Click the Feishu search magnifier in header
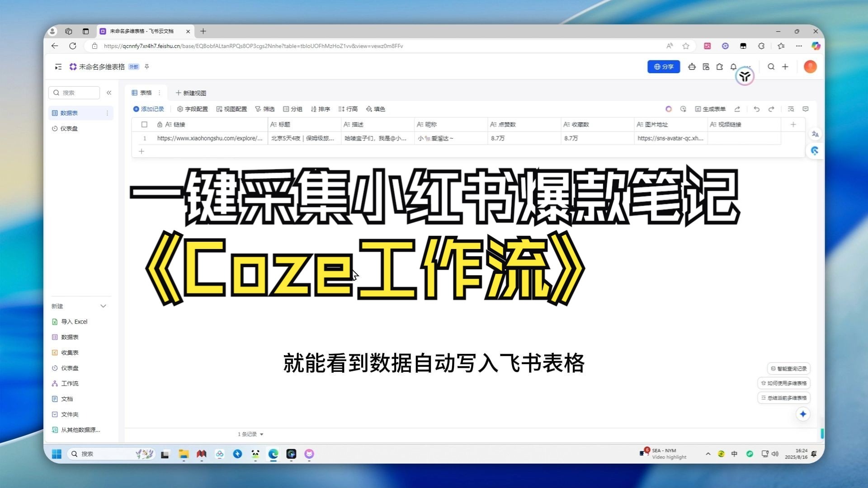 click(771, 67)
